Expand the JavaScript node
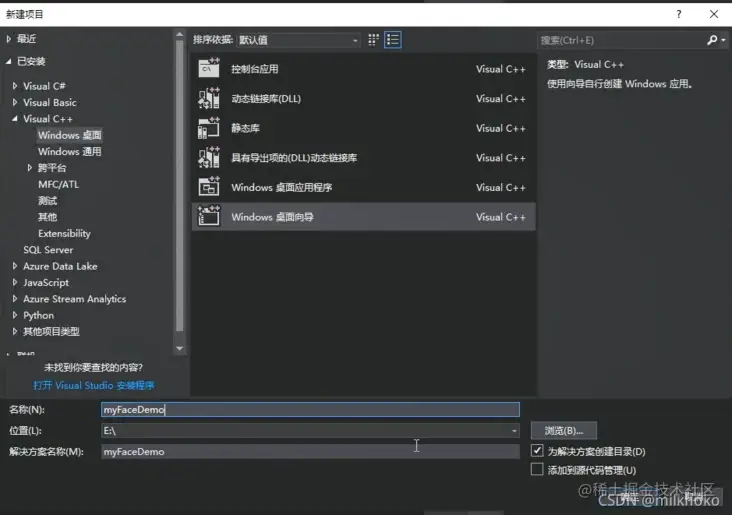732x515 pixels. tap(15, 282)
